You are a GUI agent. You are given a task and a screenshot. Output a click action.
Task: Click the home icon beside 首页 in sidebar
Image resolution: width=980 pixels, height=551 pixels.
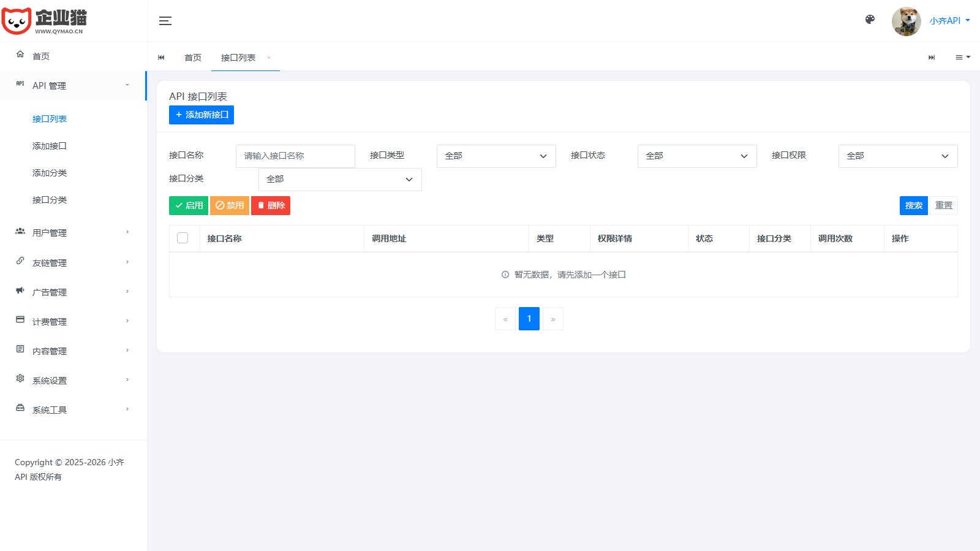click(x=20, y=55)
